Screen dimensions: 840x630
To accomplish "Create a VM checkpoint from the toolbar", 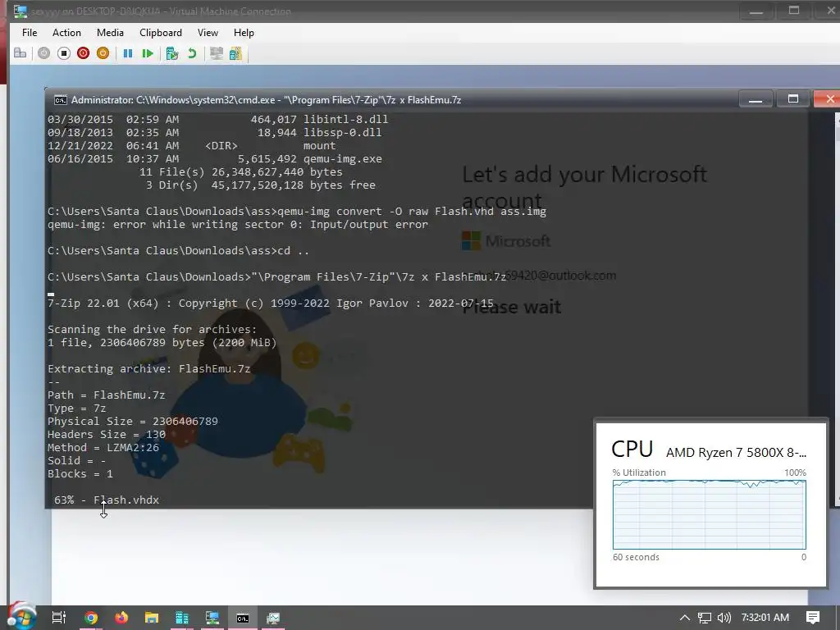I will tap(172, 53).
